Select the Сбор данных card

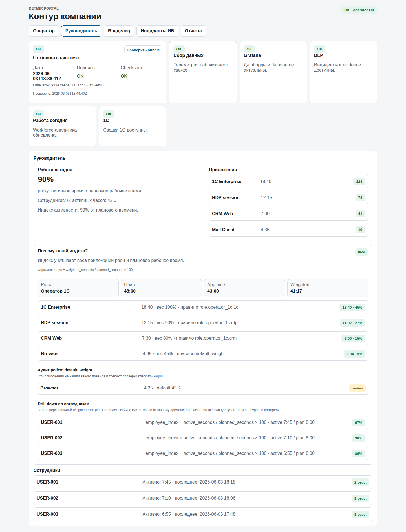[203, 72]
